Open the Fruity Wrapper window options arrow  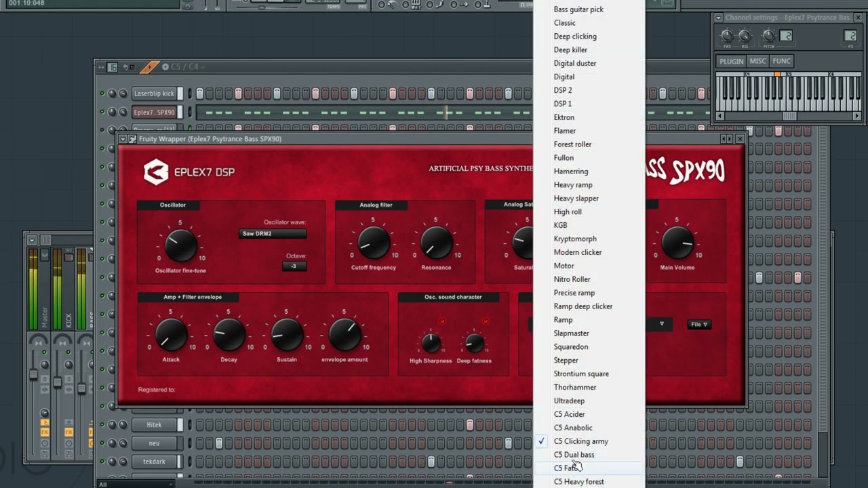(123, 139)
